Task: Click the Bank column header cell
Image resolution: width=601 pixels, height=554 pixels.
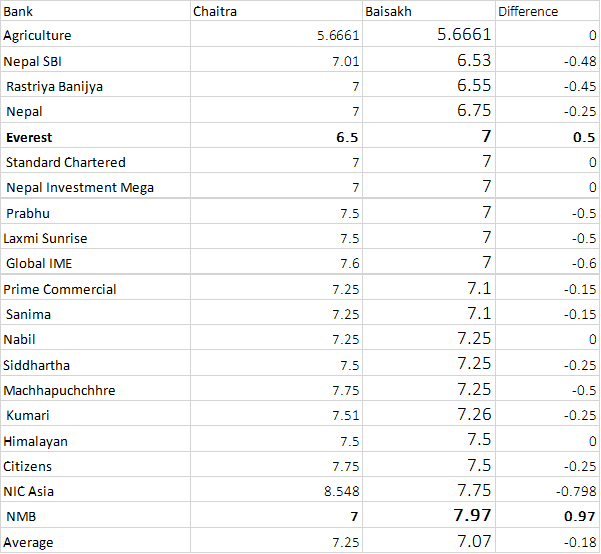Action: coord(95,11)
